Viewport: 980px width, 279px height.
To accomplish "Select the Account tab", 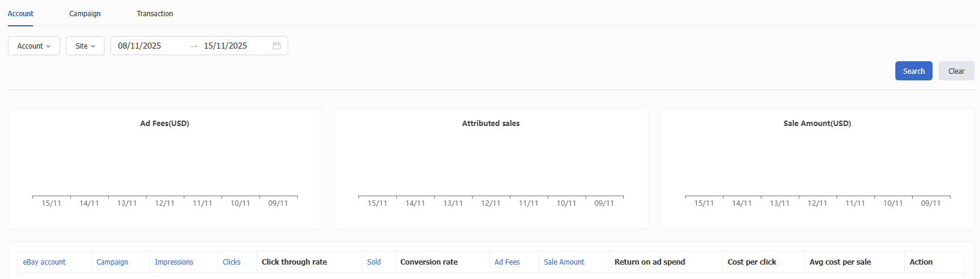I will click(20, 13).
